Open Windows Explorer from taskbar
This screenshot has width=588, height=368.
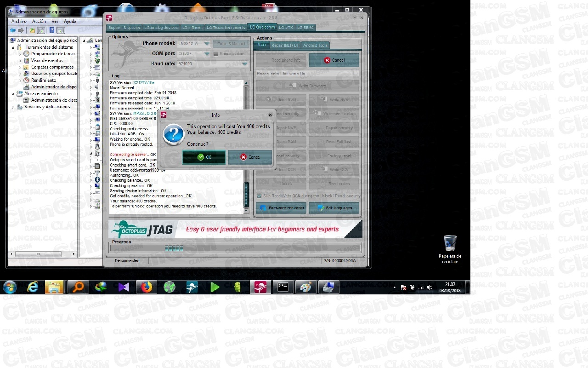(x=54, y=287)
